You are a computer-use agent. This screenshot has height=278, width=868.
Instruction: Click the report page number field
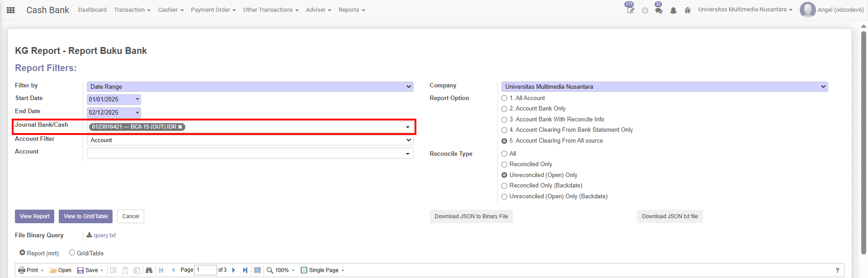205,270
